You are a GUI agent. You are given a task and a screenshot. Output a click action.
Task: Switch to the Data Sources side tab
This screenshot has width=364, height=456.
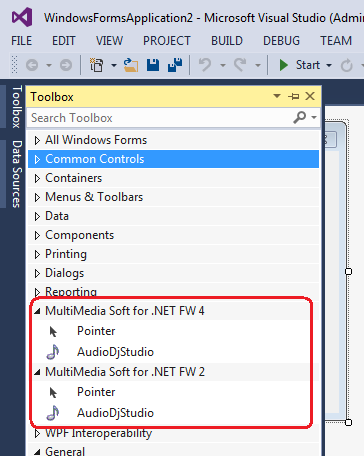click(17, 174)
